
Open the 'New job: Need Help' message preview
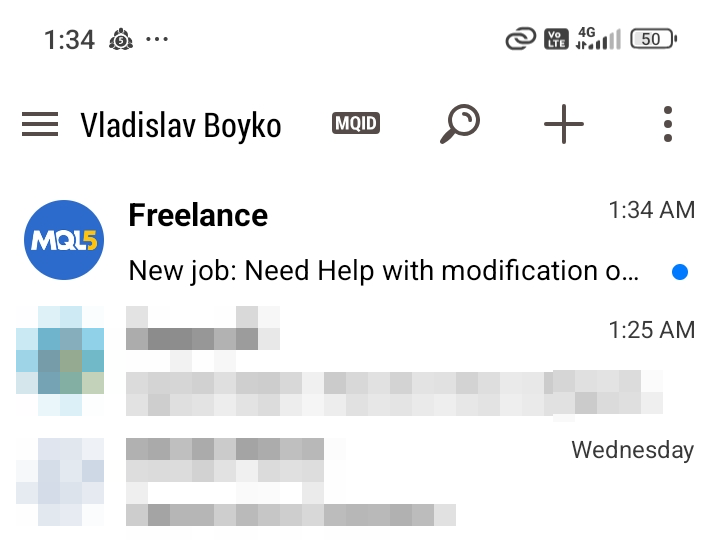pos(385,271)
